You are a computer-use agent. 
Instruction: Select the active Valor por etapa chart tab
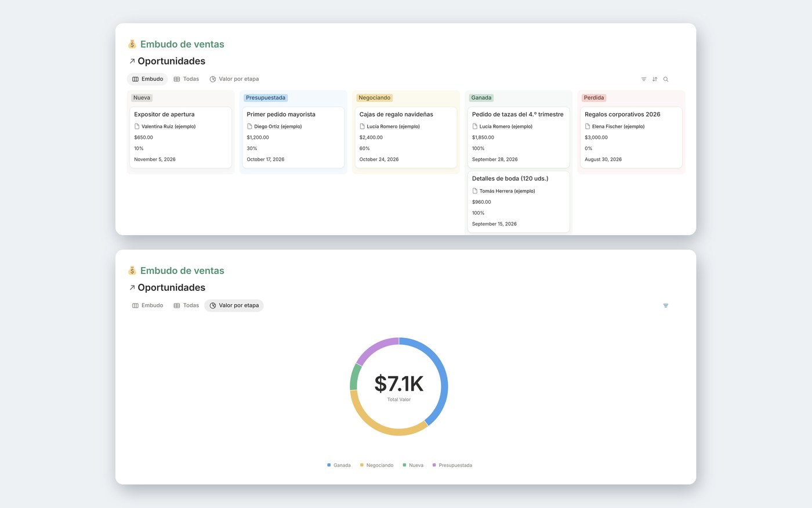click(x=234, y=305)
